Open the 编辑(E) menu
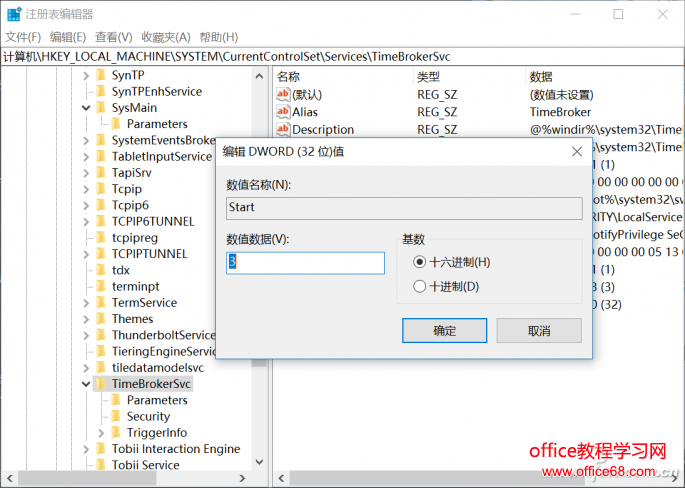Image resolution: width=685 pixels, height=488 pixels. pyautogui.click(x=68, y=37)
